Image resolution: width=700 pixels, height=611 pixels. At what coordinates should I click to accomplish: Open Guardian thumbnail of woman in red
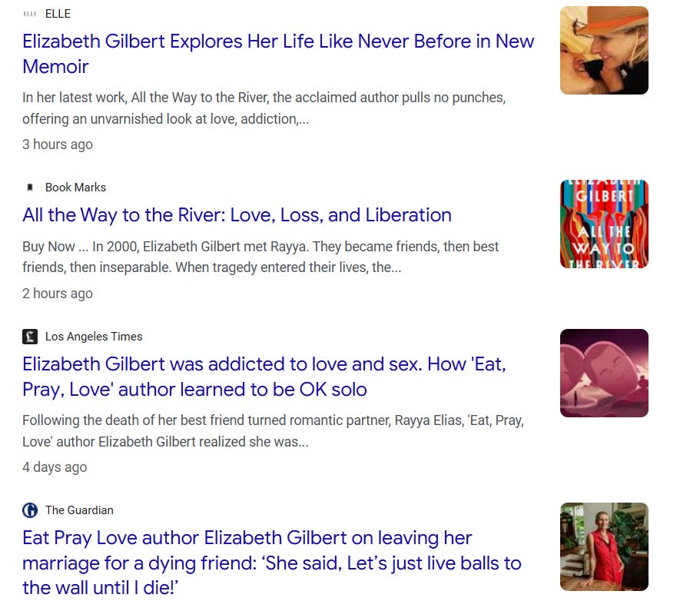[604, 546]
